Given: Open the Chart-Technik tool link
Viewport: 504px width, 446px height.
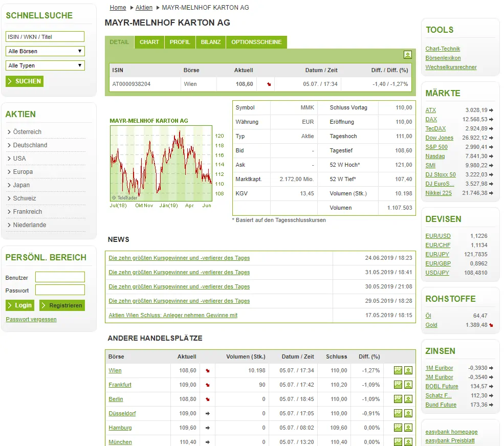Looking at the screenshot, I should pos(443,49).
